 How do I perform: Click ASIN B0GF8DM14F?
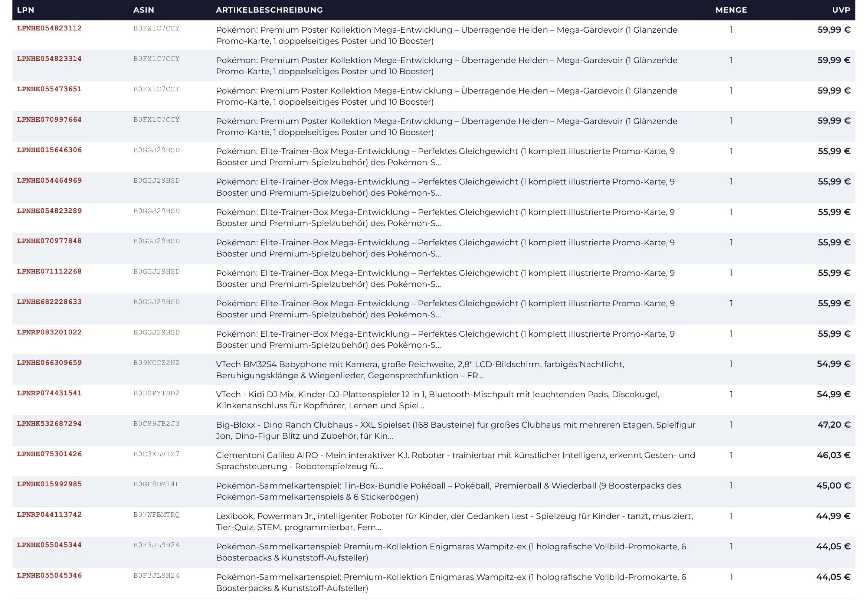point(156,484)
